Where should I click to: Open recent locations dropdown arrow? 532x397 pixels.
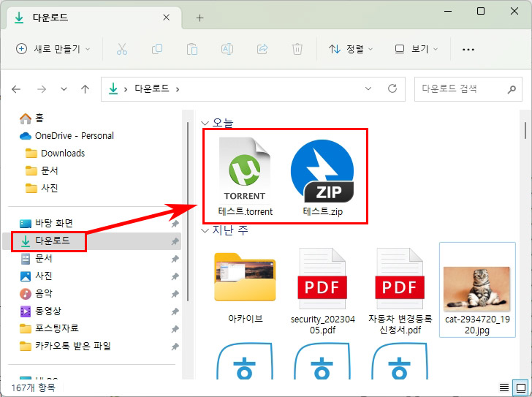(x=64, y=89)
